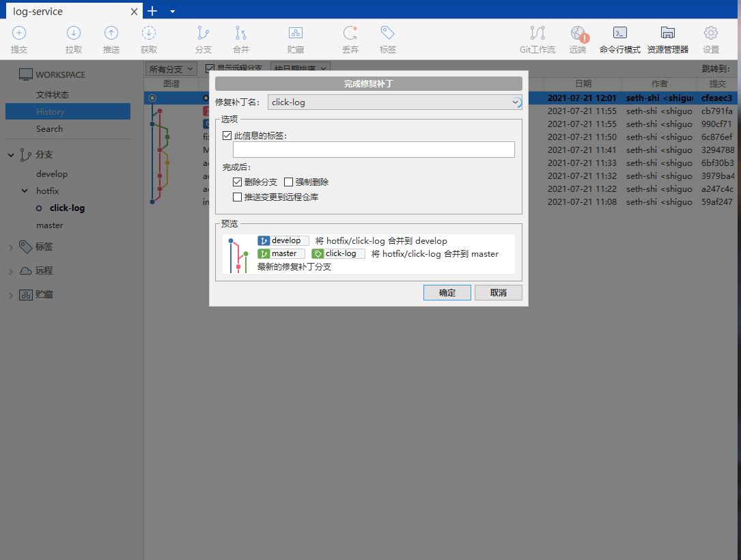Click the branch icon beside 分支 in sidebar
The height and width of the screenshot is (560, 741).
click(25, 154)
